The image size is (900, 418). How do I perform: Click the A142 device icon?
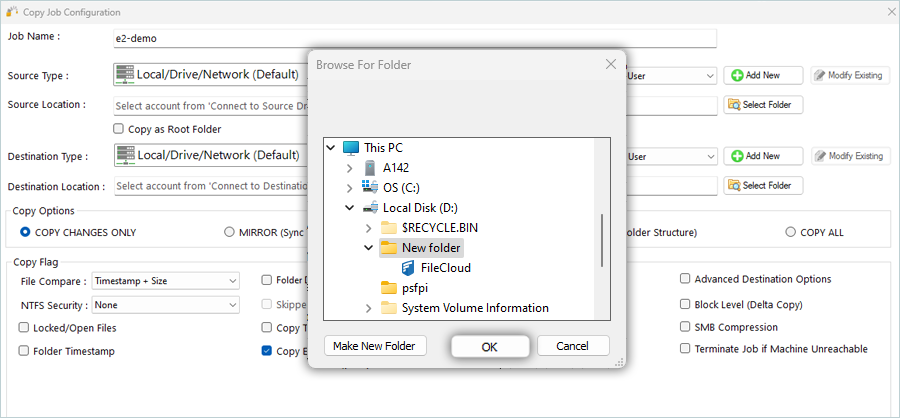tap(370, 167)
